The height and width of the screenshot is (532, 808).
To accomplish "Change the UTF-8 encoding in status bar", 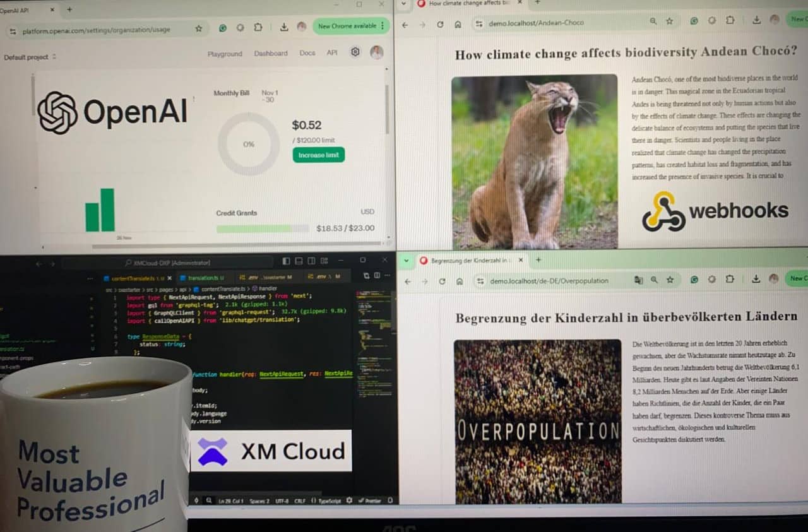I will pyautogui.click(x=282, y=500).
